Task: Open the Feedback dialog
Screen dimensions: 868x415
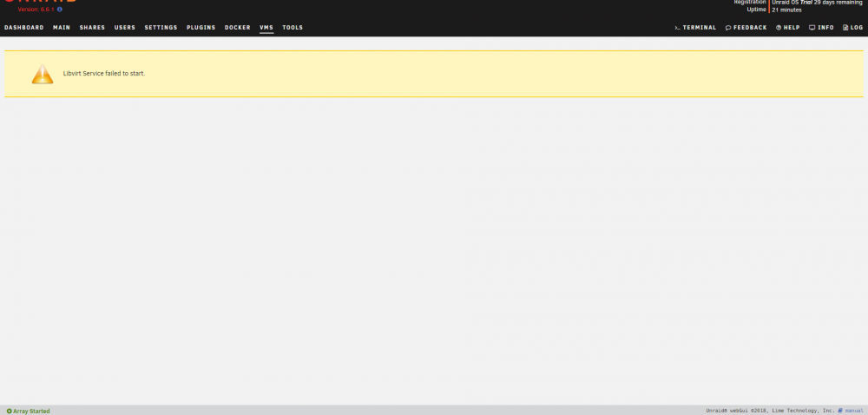Action: [x=746, y=28]
